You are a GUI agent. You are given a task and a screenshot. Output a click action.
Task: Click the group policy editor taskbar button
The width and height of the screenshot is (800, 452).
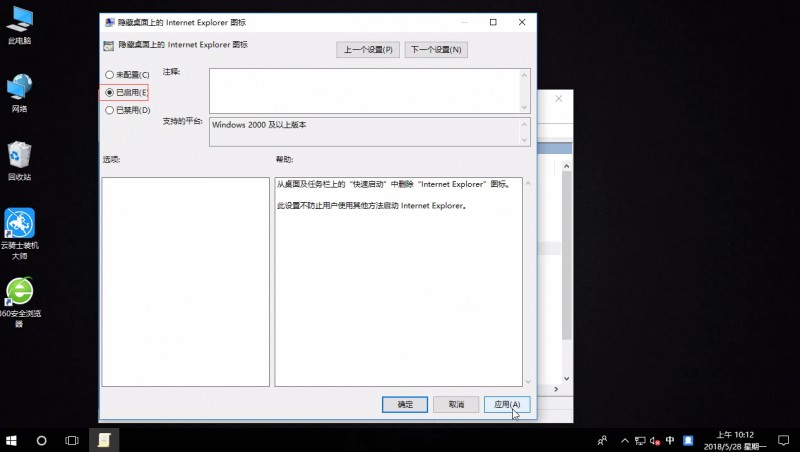click(104, 440)
